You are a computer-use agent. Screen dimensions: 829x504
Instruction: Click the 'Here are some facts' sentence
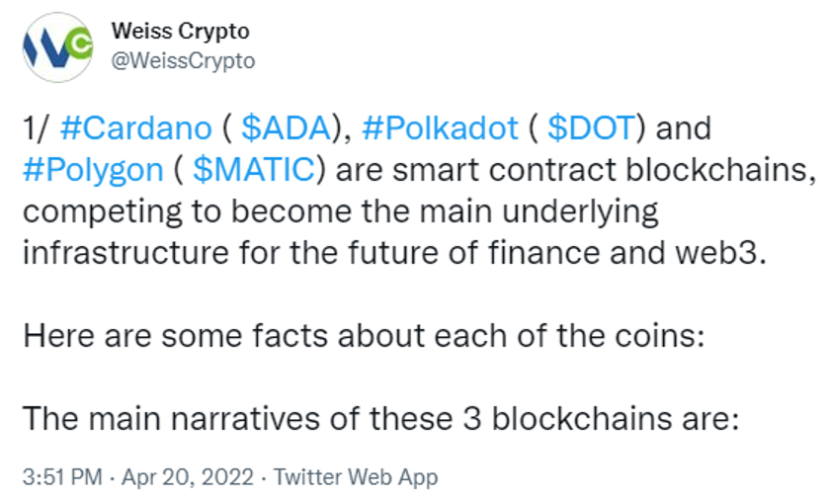click(x=364, y=336)
